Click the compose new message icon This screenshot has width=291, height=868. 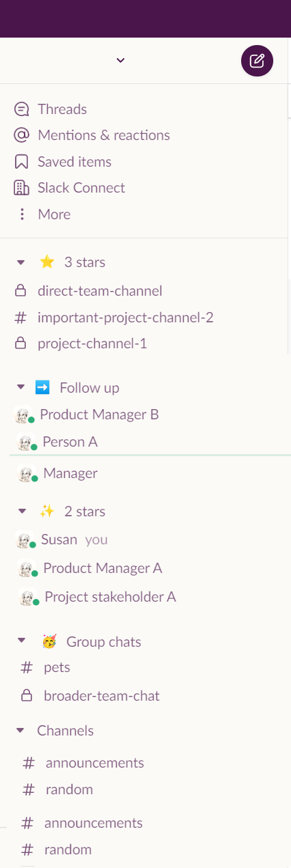click(257, 61)
